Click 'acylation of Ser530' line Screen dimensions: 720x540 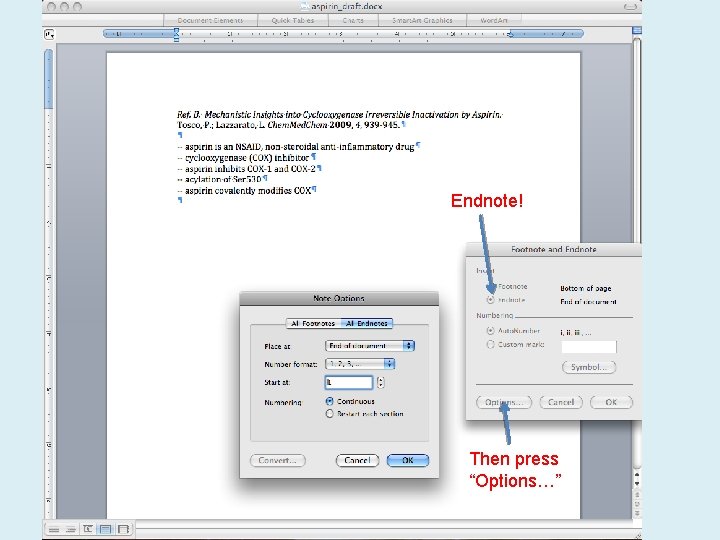pos(219,180)
